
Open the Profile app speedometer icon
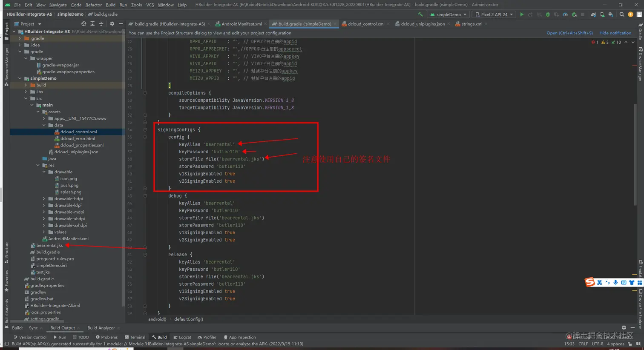pyautogui.click(x=565, y=14)
